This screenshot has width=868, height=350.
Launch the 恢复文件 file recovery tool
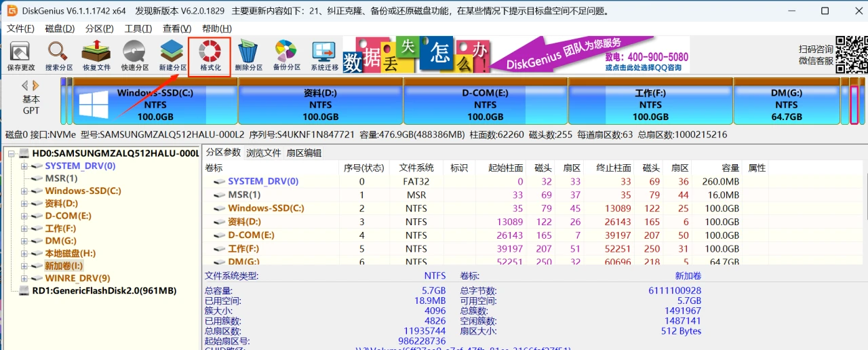click(96, 56)
